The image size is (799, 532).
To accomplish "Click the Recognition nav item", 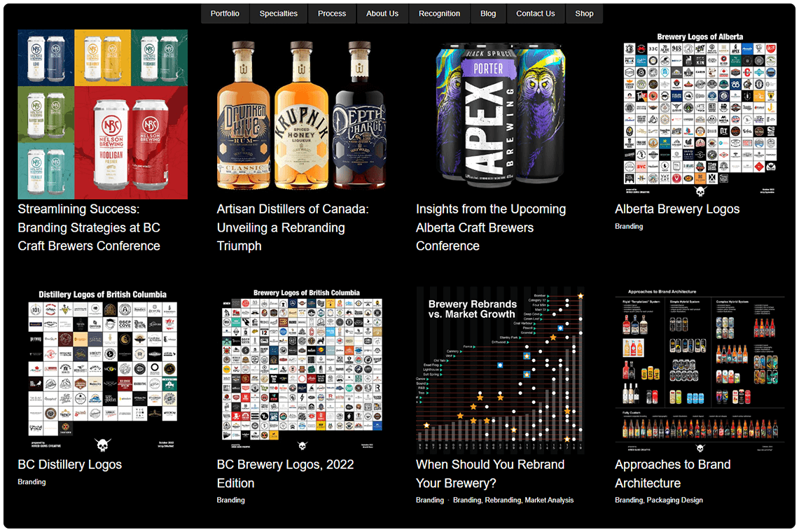I will (x=439, y=14).
